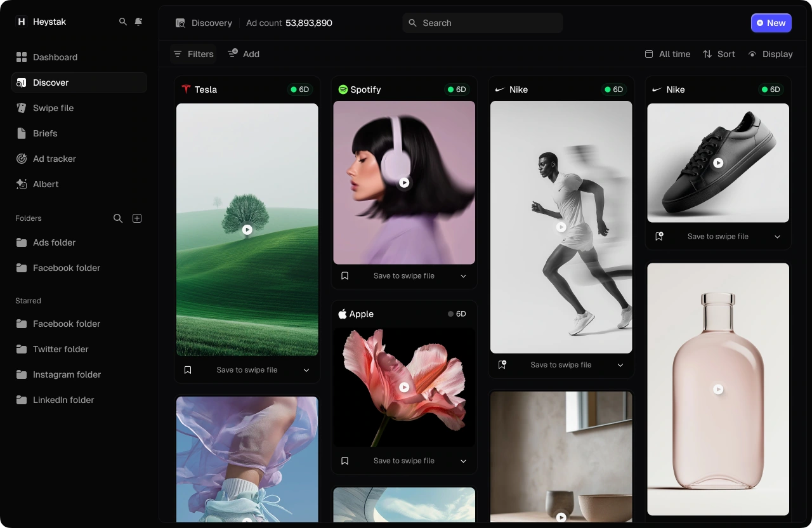Click the Discovery icon in top bar
This screenshot has height=528, width=812.
click(180, 23)
